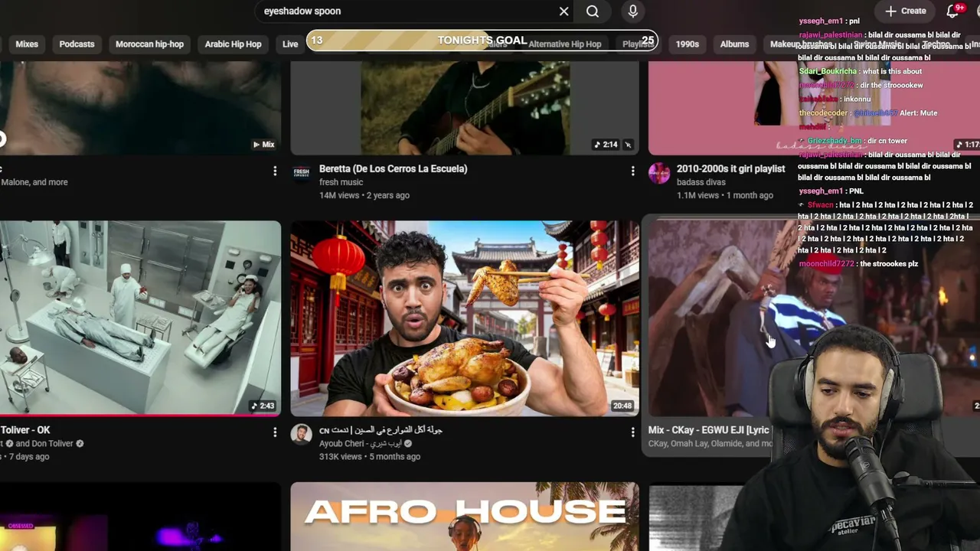This screenshot has height=551, width=980.
Task: Switch to the Live filter chip
Action: coord(290,44)
